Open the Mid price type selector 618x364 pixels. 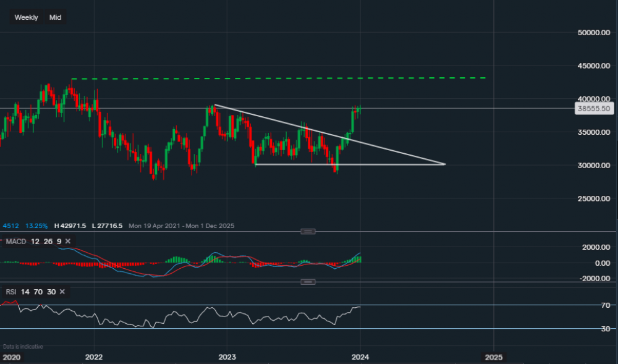(x=55, y=17)
